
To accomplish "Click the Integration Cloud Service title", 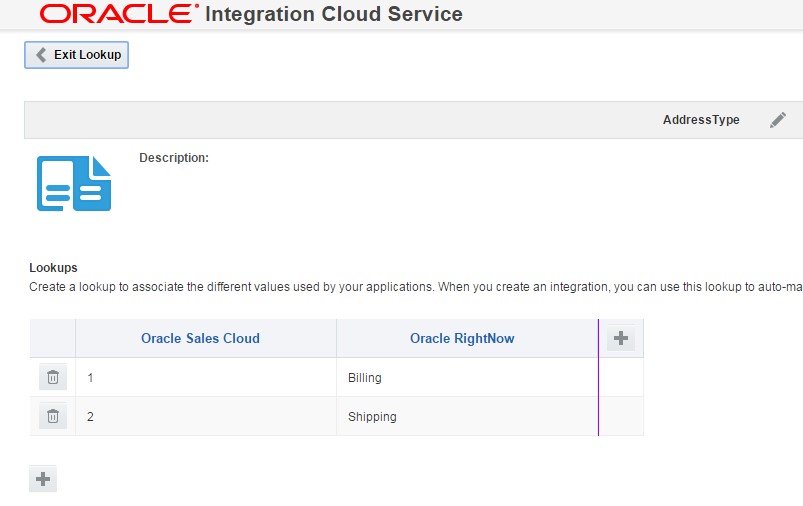I will [x=334, y=15].
